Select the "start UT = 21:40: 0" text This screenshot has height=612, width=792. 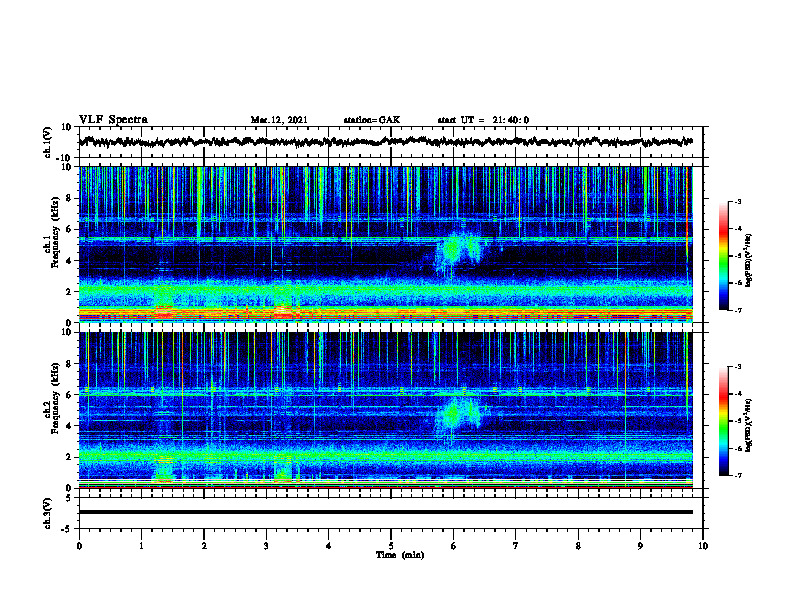[x=483, y=120]
